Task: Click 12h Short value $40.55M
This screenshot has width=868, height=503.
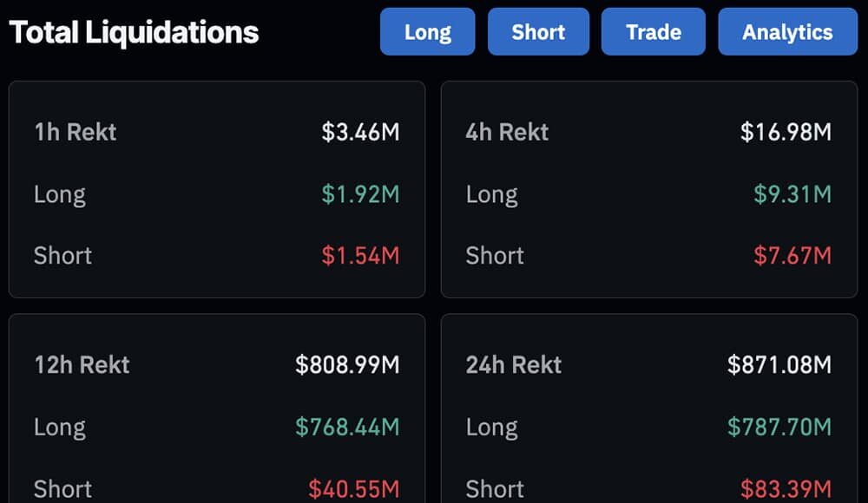Action: pos(353,489)
